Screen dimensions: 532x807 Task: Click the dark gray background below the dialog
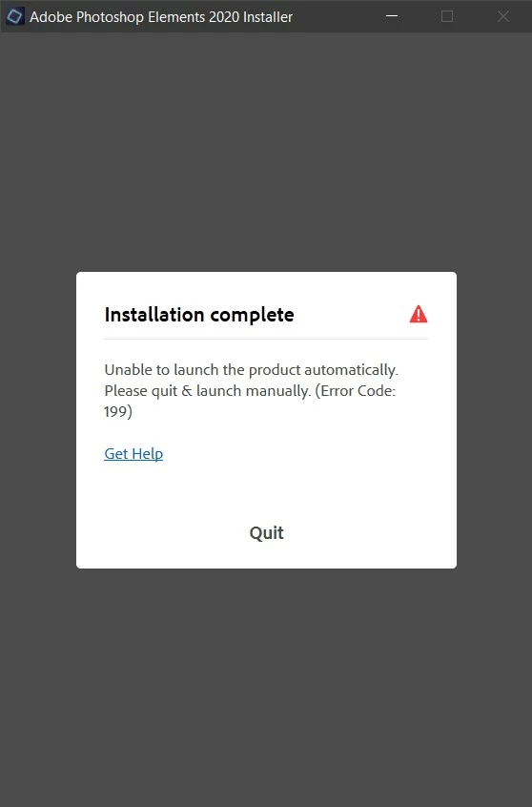click(266, 687)
